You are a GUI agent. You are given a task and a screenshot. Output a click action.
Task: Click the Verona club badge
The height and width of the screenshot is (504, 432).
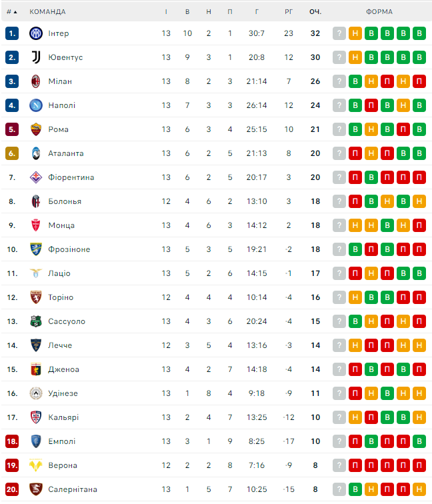pyautogui.click(x=36, y=465)
